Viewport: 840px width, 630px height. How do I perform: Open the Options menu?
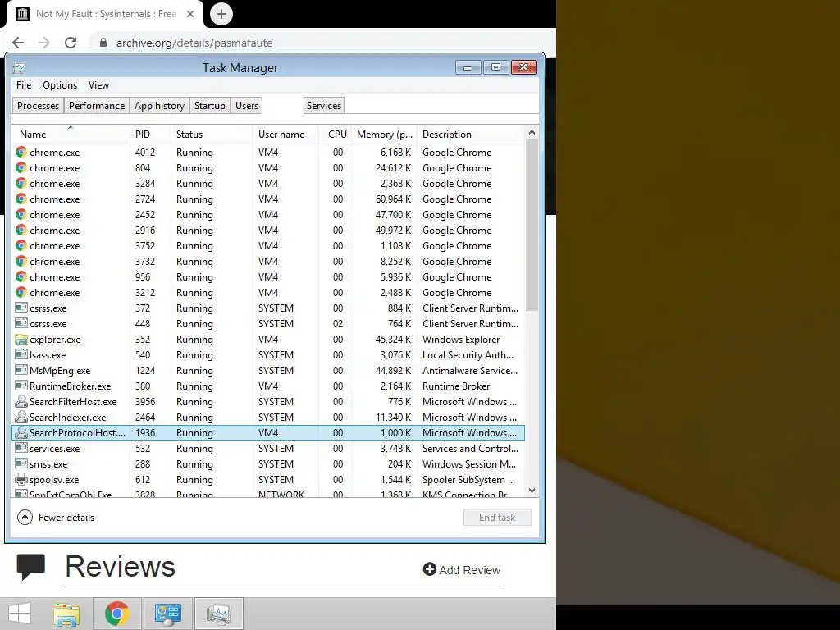[x=60, y=85]
